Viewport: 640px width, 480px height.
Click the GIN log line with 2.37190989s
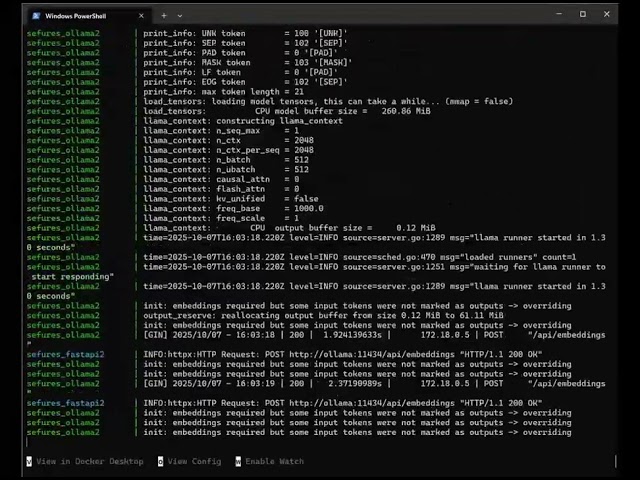pyautogui.click(x=374, y=384)
